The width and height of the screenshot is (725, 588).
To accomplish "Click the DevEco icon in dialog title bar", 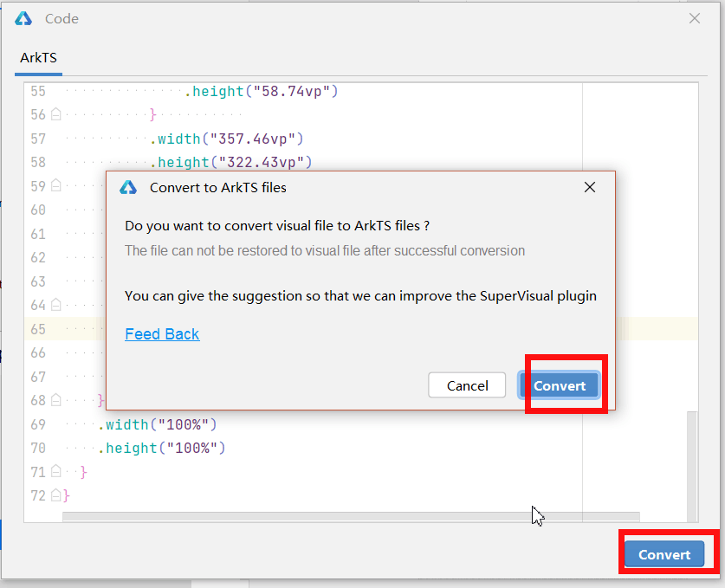I will 128,187.
